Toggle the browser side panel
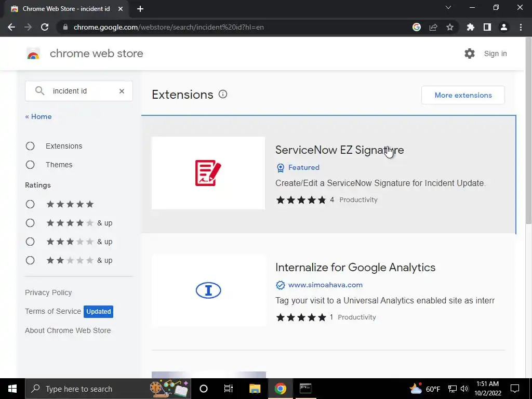The width and height of the screenshot is (532, 399). 487,27
